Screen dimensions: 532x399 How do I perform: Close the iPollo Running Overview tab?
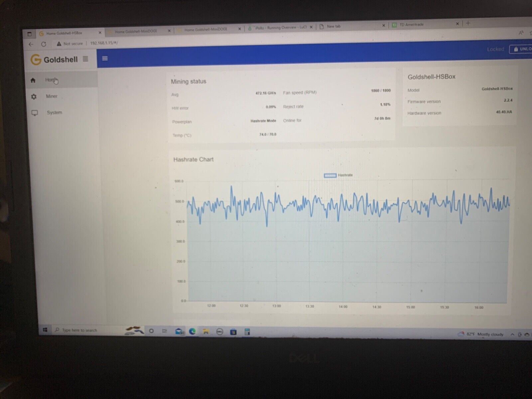coord(311,27)
